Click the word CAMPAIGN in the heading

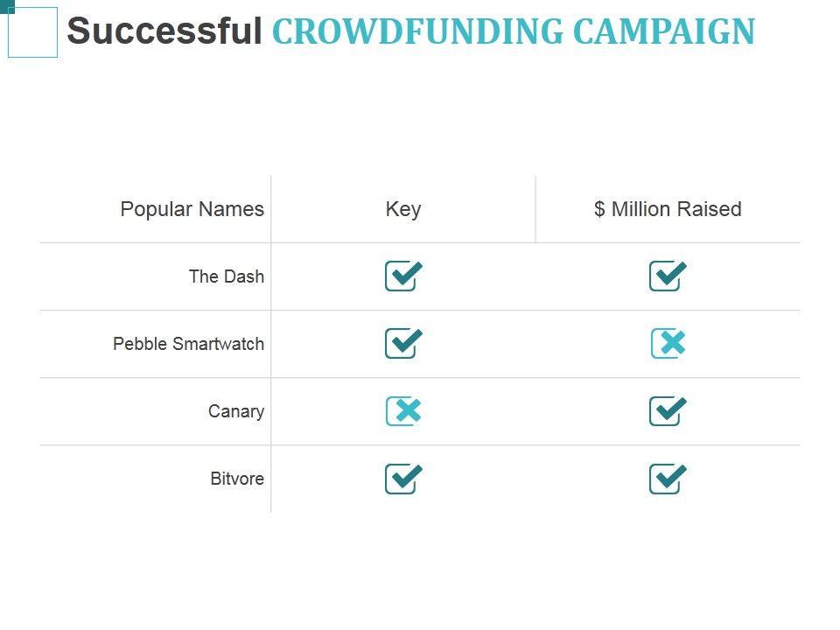tap(663, 31)
